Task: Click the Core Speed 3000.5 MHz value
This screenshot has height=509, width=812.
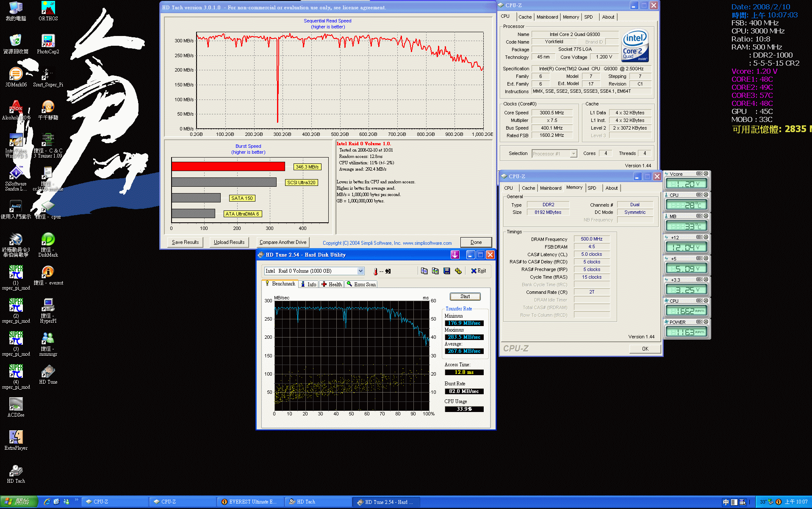Action: click(551, 113)
